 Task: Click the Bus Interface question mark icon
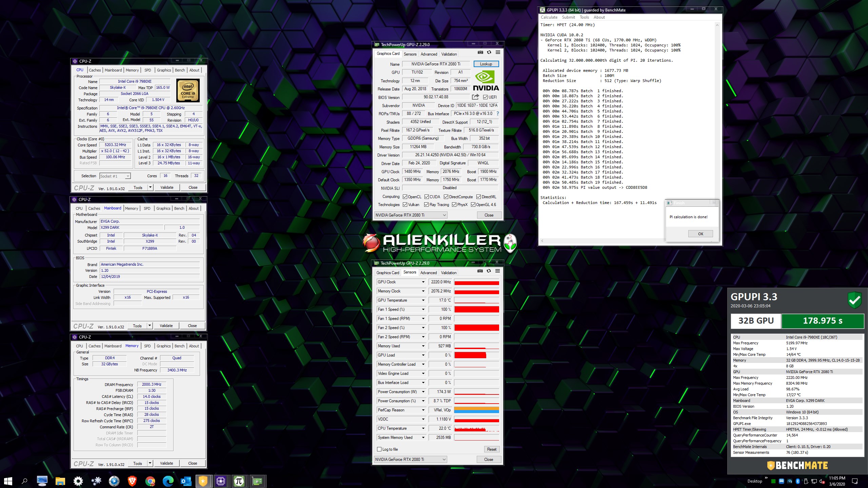(x=498, y=114)
